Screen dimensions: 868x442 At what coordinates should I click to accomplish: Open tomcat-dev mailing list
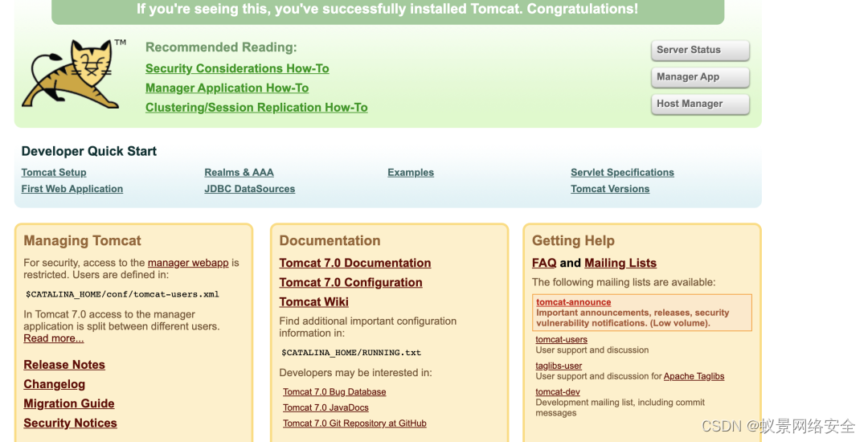tap(558, 391)
